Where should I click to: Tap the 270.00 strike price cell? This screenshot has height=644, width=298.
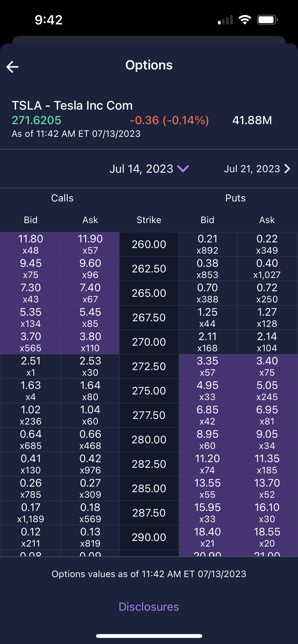coord(149,342)
